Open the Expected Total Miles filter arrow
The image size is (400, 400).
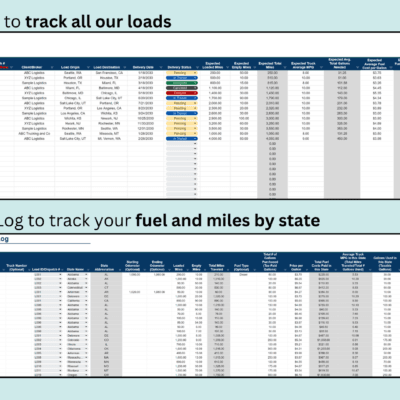point(285,67)
